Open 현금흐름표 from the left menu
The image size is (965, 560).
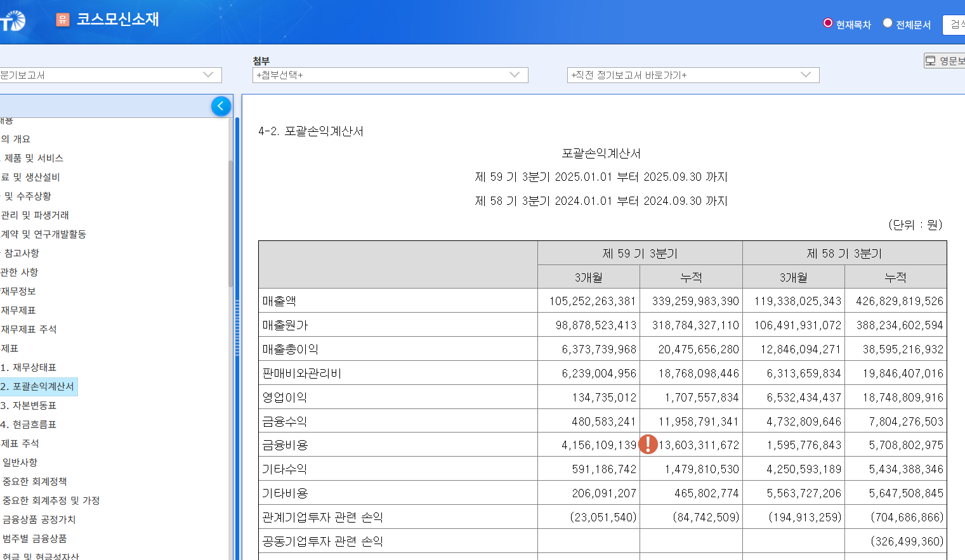tap(30, 424)
